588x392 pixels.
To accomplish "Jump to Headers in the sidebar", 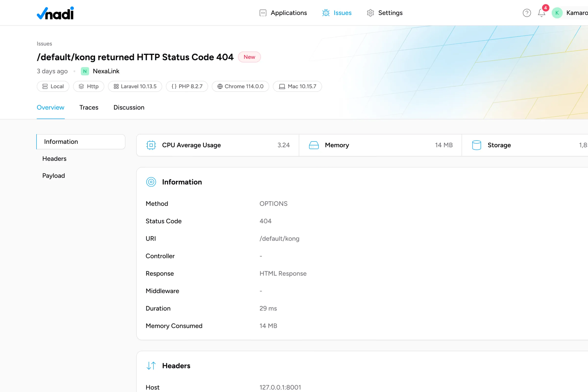I will (x=54, y=159).
